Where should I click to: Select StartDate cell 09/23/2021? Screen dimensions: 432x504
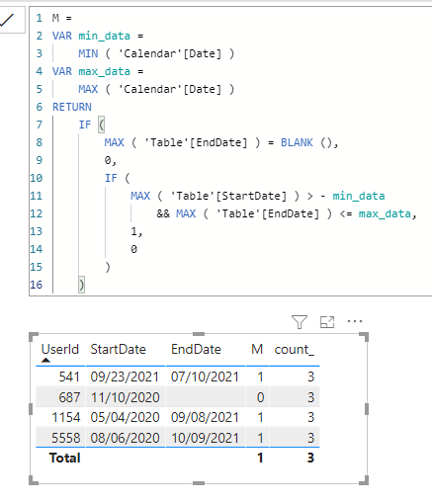pos(125,377)
